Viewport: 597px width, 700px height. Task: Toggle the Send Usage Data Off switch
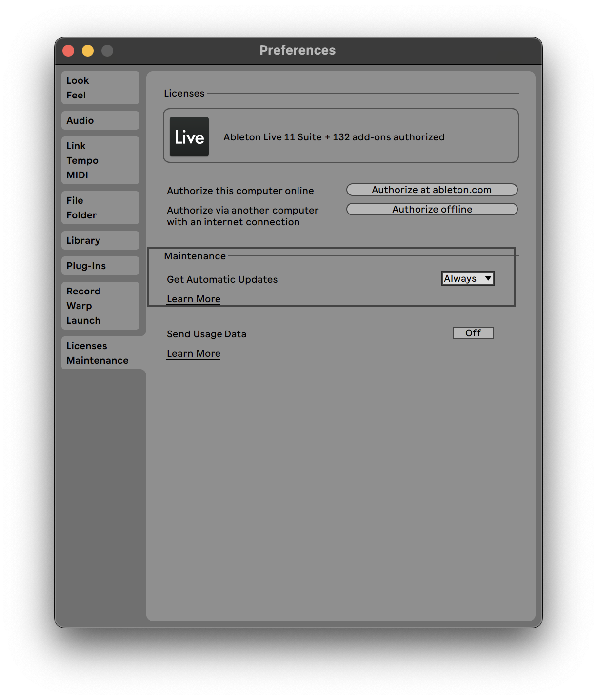tap(473, 333)
